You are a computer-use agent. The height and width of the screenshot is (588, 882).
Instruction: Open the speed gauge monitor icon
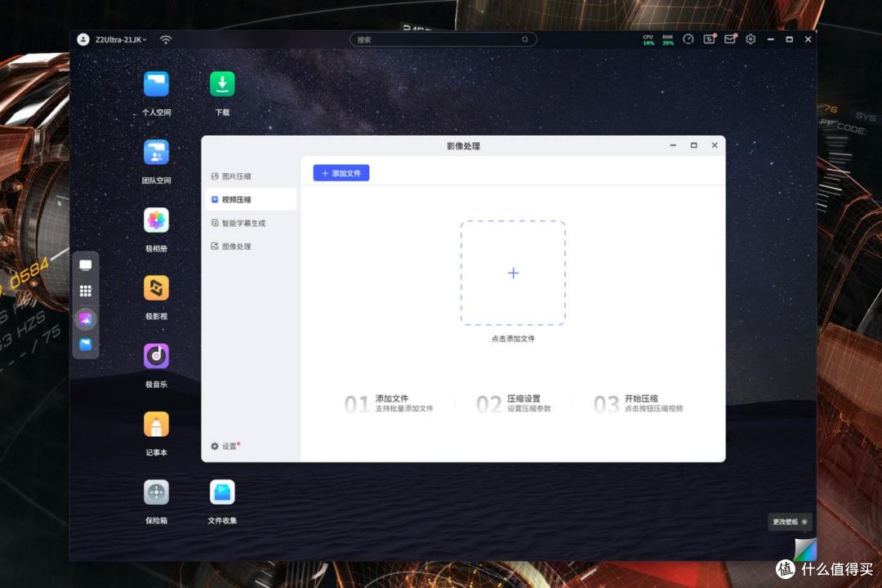pyautogui.click(x=688, y=39)
